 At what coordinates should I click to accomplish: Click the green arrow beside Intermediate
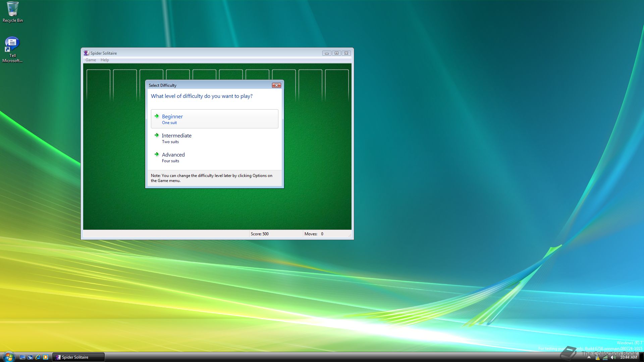pyautogui.click(x=157, y=135)
